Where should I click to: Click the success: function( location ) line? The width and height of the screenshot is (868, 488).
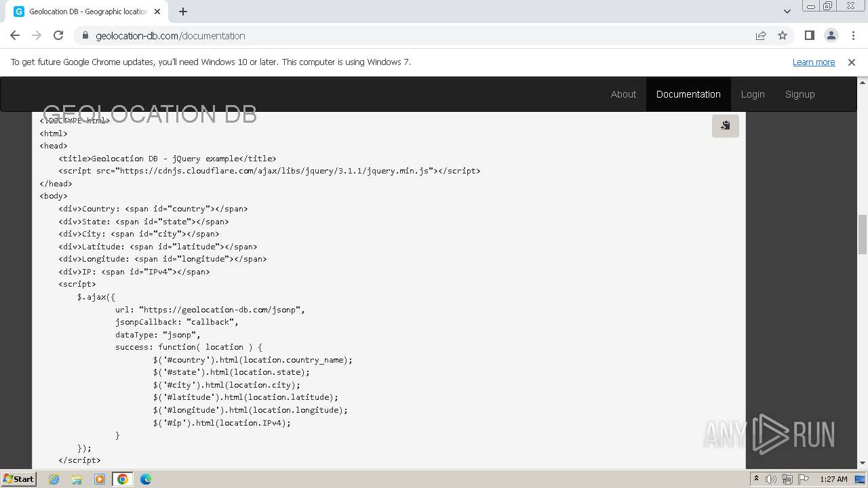[189, 347]
